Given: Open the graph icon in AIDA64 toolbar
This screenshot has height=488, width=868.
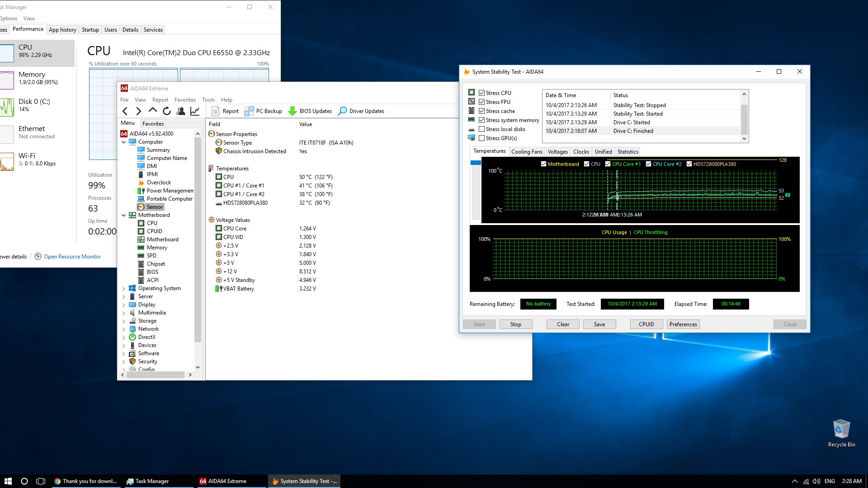Looking at the screenshot, I should click(195, 111).
